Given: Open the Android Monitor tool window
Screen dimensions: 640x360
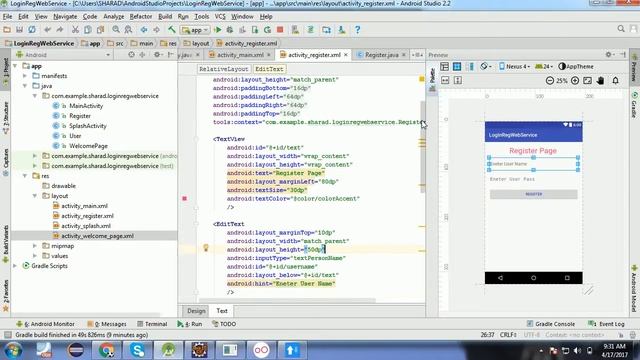Looking at the screenshot, I should tap(46, 324).
